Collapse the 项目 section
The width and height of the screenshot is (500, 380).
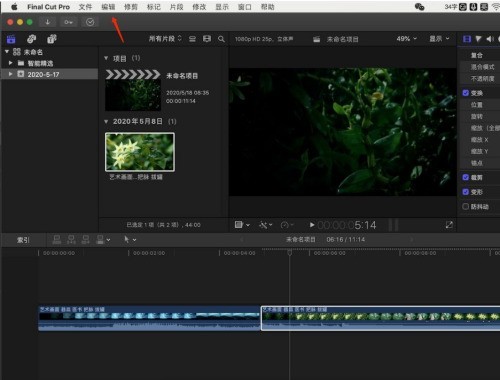(x=106, y=58)
